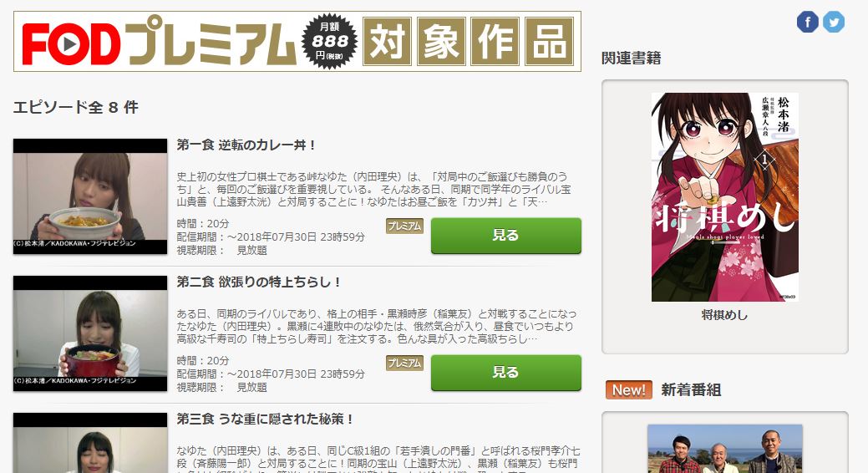Open the title 第一食 逆転のカレー丼!

coord(246,145)
